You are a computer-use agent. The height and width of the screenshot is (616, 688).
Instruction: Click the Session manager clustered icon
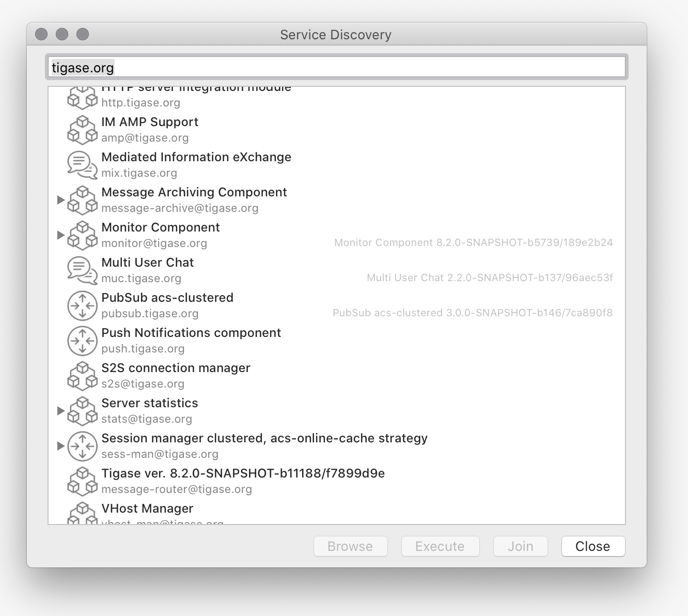(83, 446)
